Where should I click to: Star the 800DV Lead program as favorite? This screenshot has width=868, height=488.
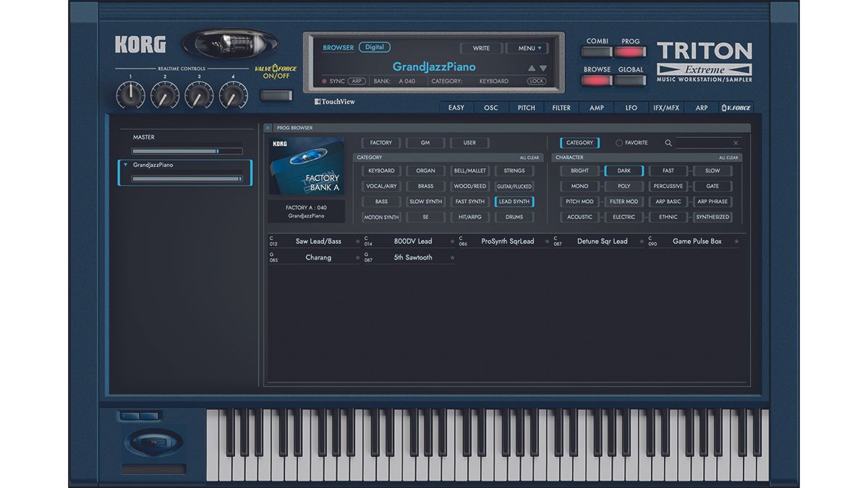(x=451, y=241)
